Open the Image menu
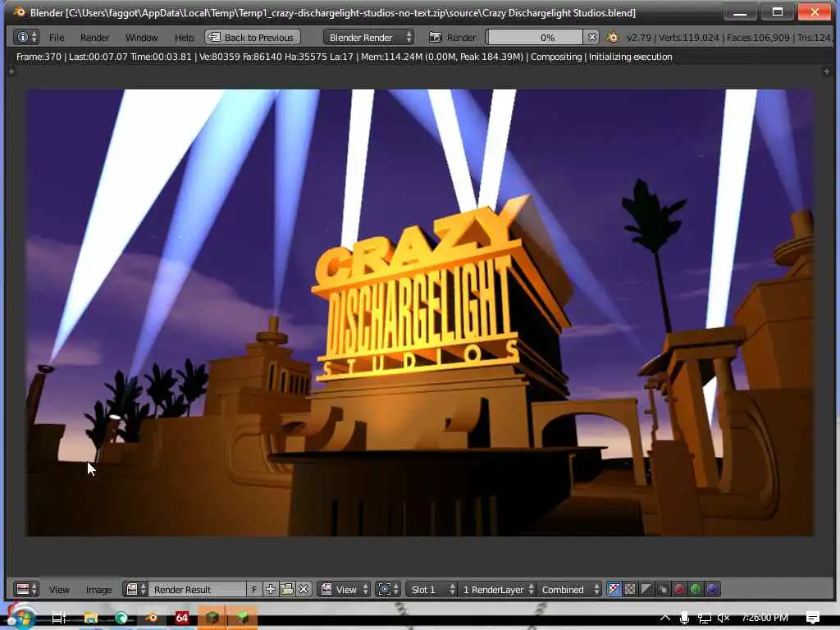The width and height of the screenshot is (840, 630). click(98, 590)
